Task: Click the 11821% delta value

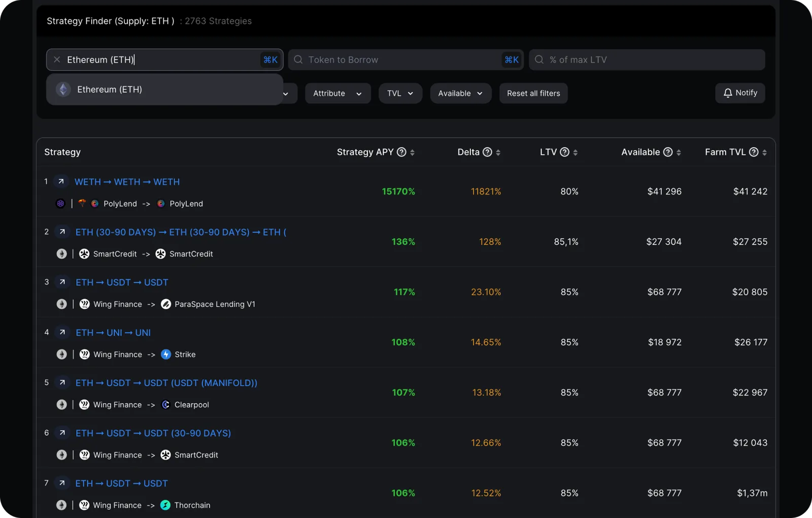Action: 486,191
